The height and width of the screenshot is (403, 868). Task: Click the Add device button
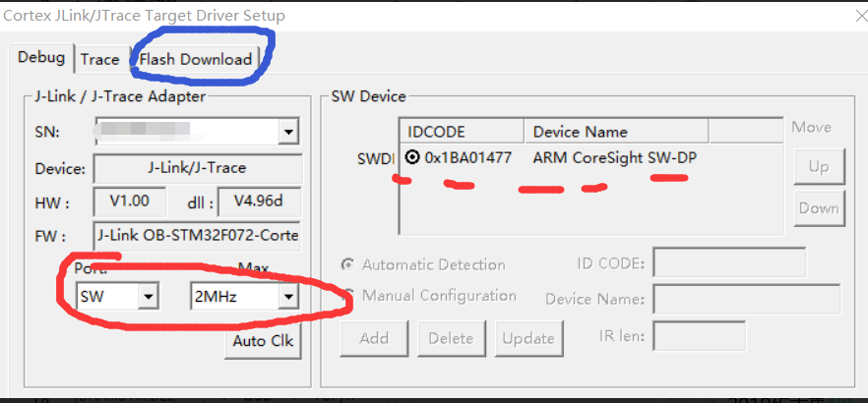(x=374, y=338)
